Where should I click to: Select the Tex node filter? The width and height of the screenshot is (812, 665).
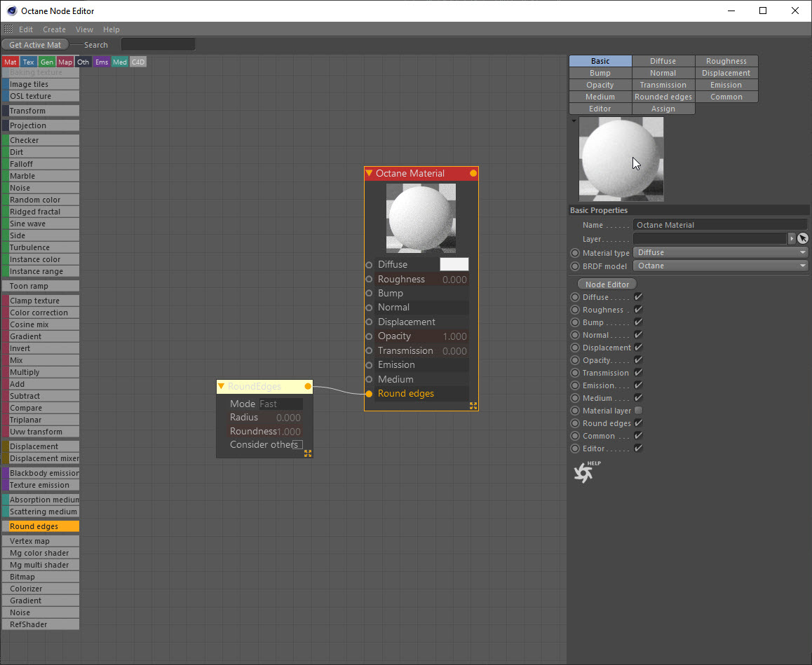pos(29,62)
